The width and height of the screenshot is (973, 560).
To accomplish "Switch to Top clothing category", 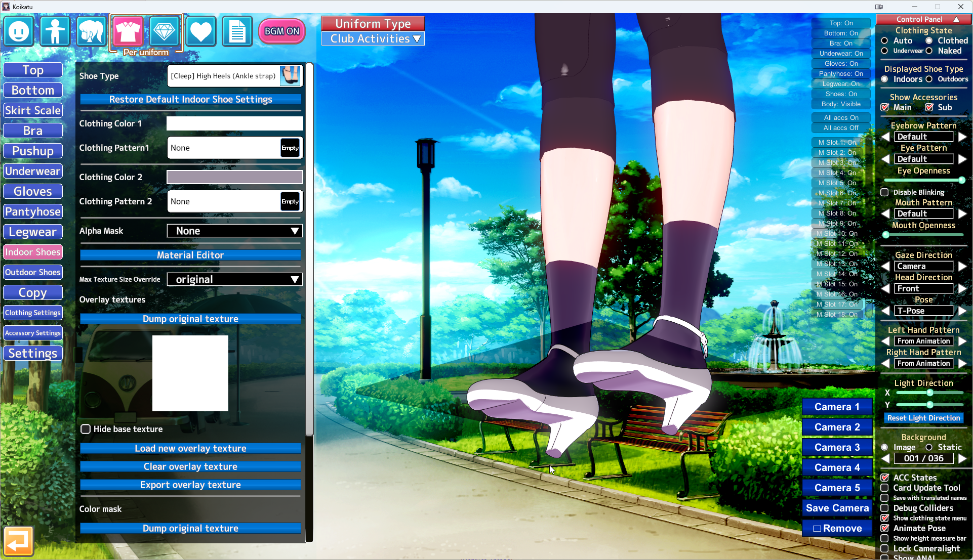I will click(x=33, y=70).
